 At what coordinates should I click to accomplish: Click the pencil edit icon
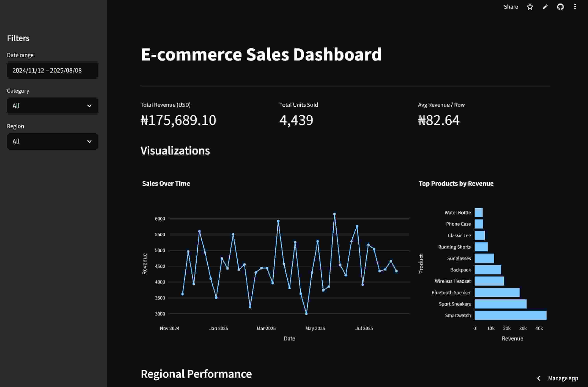[545, 7]
